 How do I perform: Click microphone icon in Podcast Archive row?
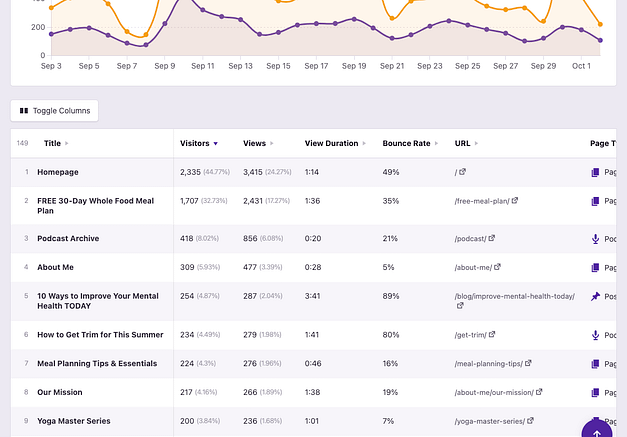coord(595,239)
